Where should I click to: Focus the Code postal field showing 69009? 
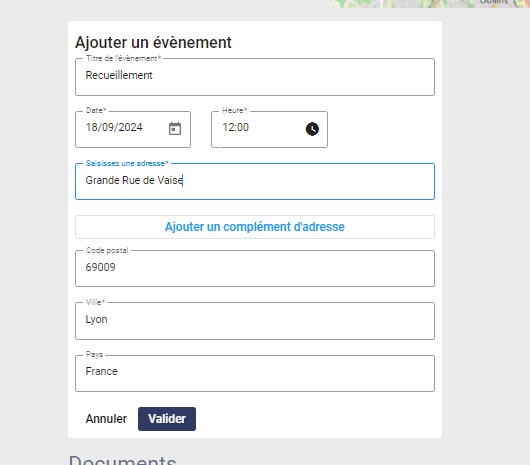coord(255,269)
